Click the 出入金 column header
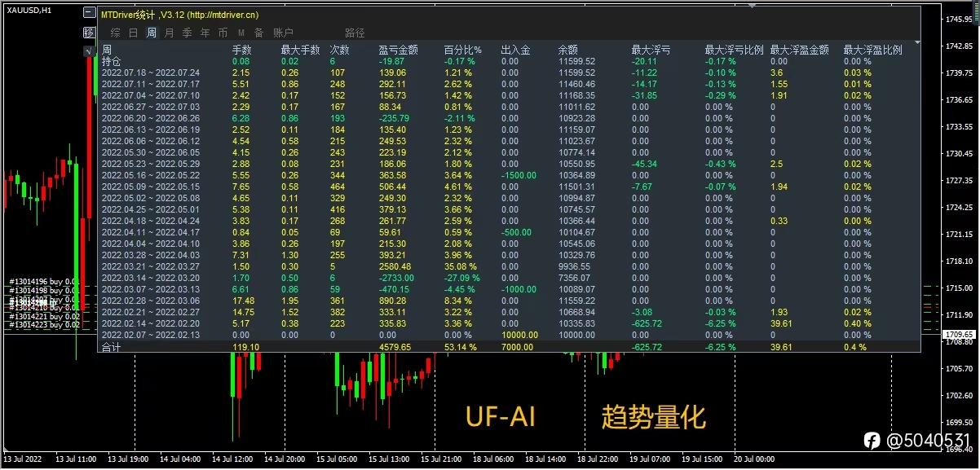The height and width of the screenshot is (470, 980). click(x=515, y=50)
